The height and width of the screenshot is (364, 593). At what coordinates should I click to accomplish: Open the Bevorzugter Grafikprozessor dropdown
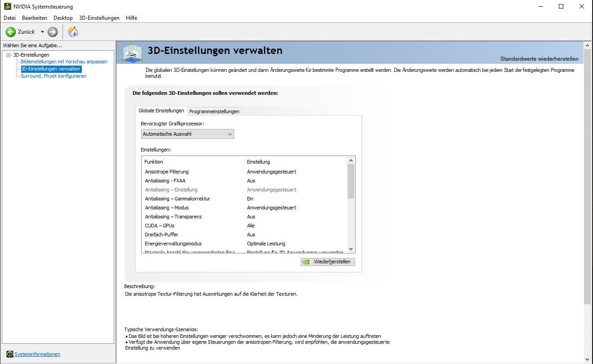187,134
